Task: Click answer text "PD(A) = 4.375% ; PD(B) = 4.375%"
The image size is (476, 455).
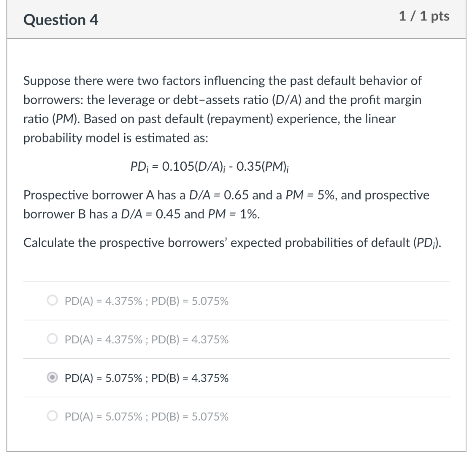Action: pos(146,340)
